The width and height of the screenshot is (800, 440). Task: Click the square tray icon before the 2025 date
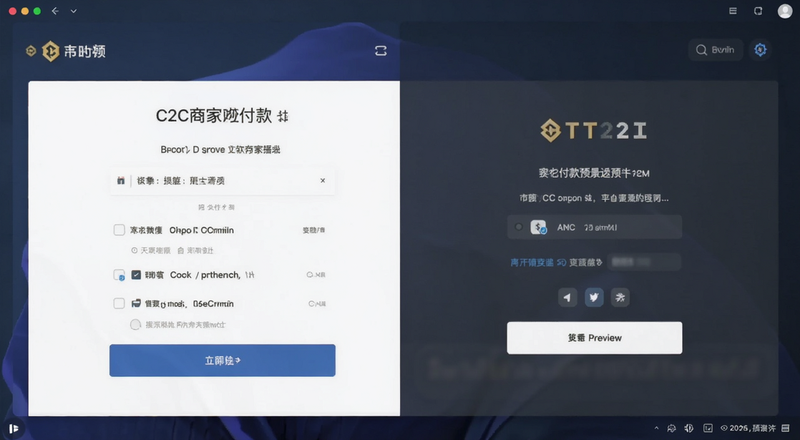[x=708, y=428]
